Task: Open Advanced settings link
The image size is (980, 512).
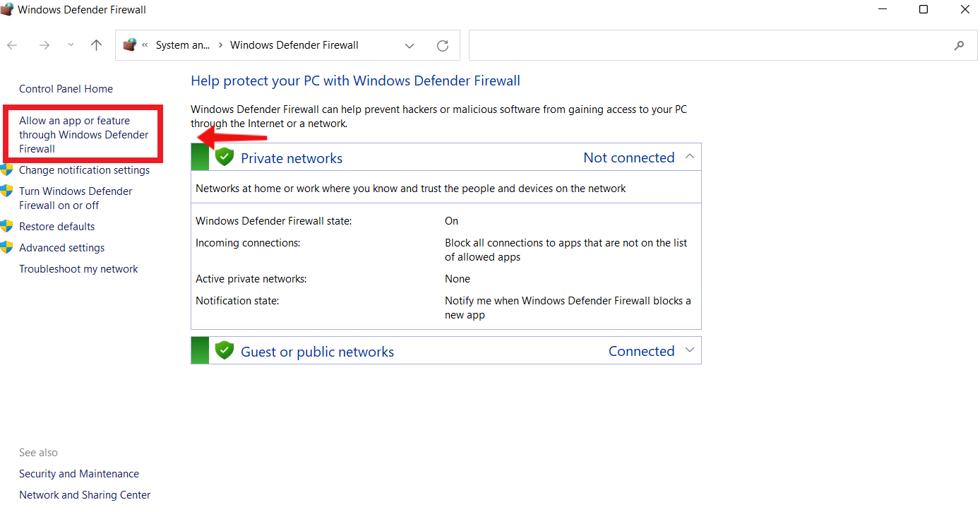Action: 61,248
